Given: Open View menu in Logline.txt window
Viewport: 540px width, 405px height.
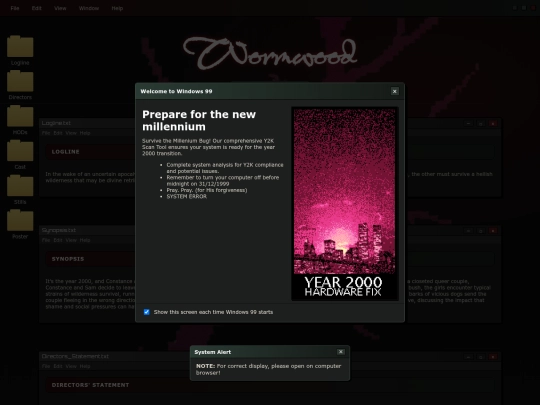Looking at the screenshot, I should [x=71, y=133].
